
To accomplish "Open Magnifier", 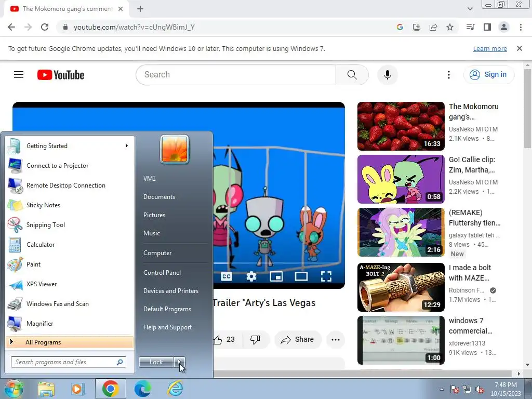I will click(x=70, y=323).
